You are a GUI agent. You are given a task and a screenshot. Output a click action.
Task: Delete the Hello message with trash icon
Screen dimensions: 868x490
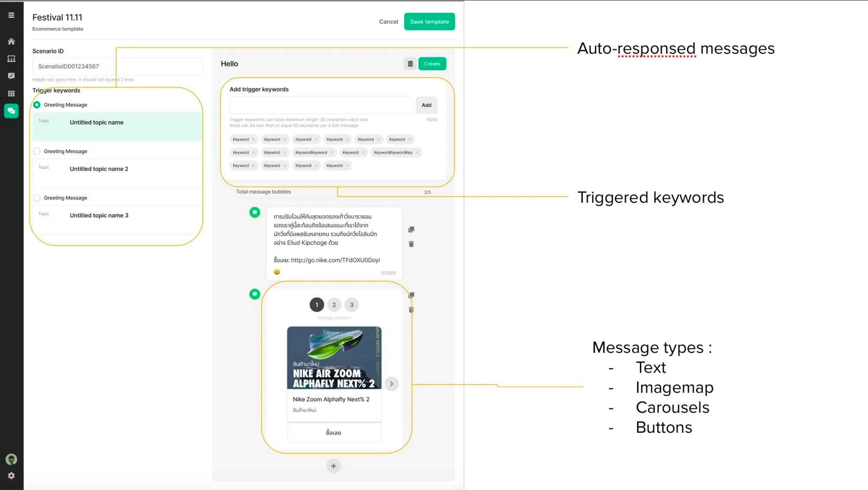pyautogui.click(x=410, y=64)
